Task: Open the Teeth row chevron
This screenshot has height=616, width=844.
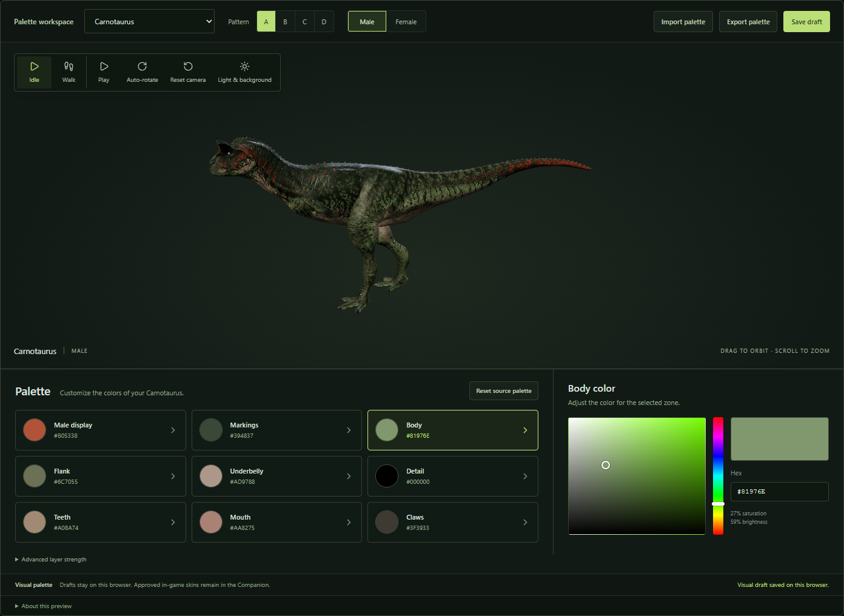Action: (173, 523)
